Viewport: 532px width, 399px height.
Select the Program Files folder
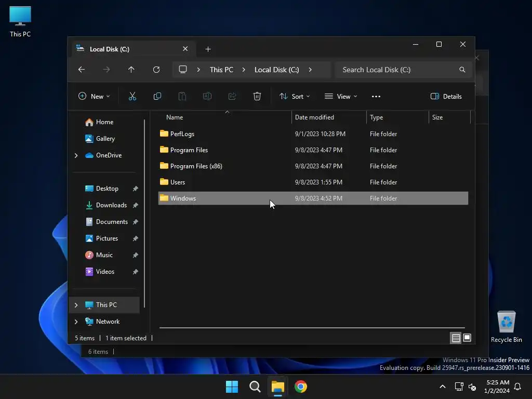click(313, 150)
